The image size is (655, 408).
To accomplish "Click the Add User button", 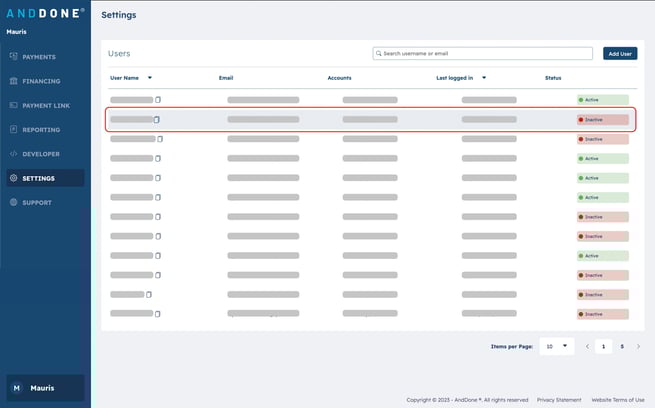I will tap(620, 53).
